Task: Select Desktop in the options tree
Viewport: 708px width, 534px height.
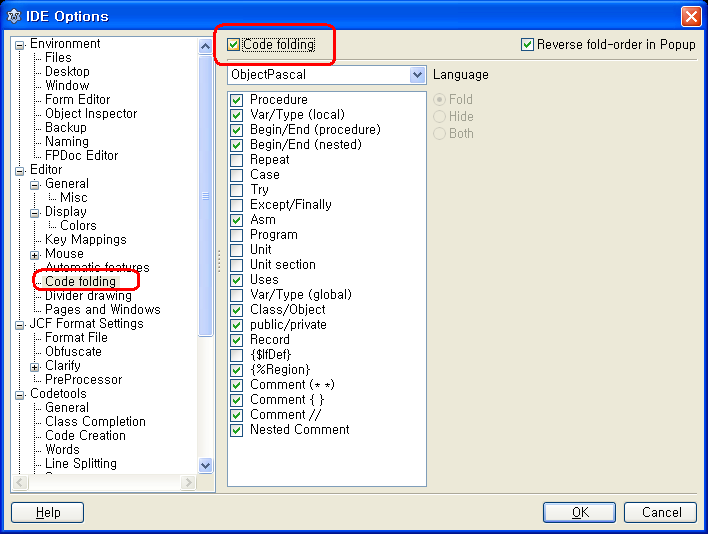Action: coord(67,72)
